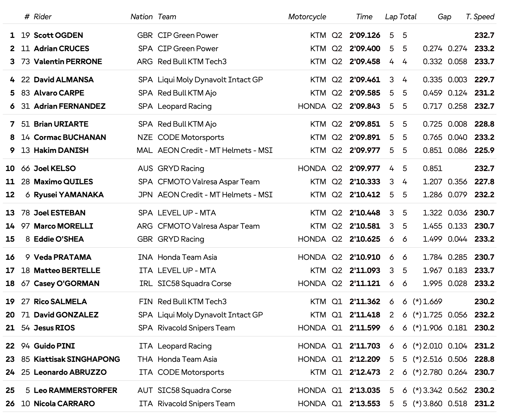Click the T. Speed column header
Screen dimensions: 508x420
(480, 17)
